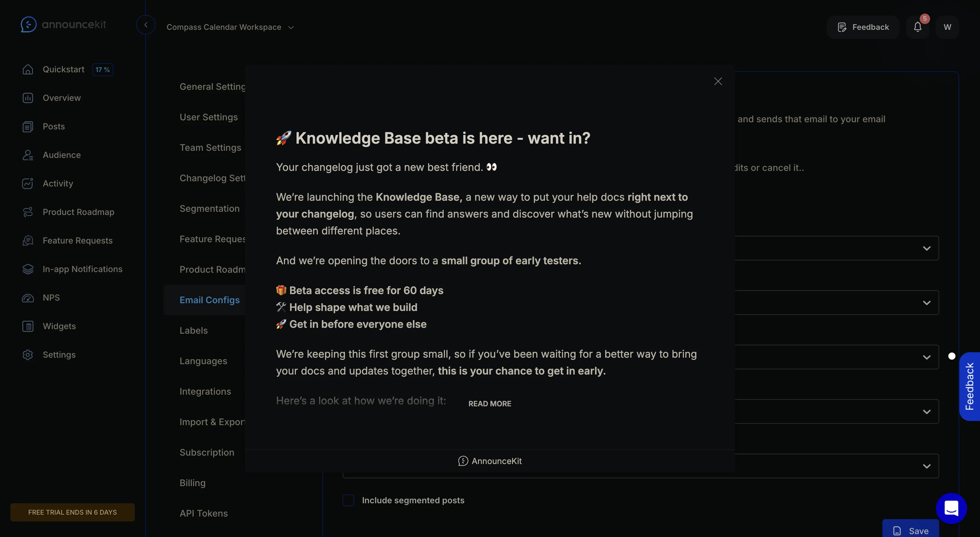Open the Activity graph icon
Viewport: 980px width, 537px height.
28,184
